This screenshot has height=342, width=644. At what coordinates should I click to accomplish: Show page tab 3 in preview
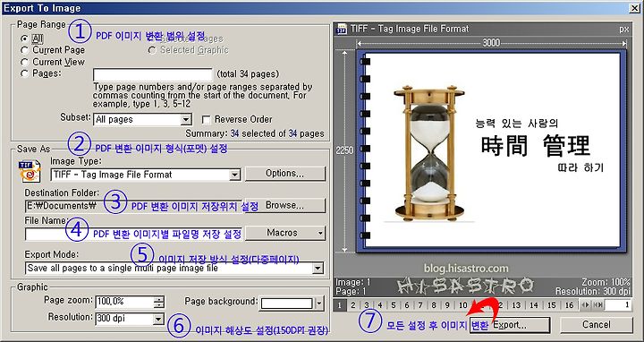(367, 305)
